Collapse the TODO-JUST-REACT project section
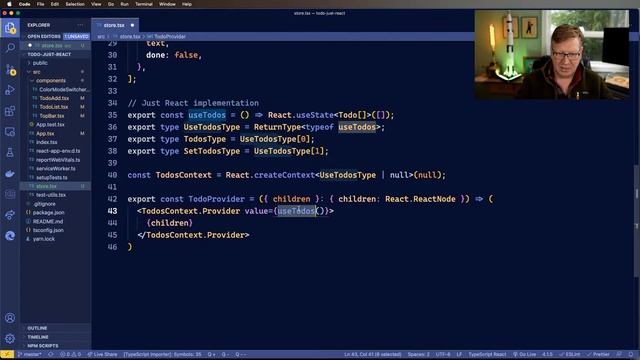This screenshot has height=360, width=640. click(x=49, y=54)
